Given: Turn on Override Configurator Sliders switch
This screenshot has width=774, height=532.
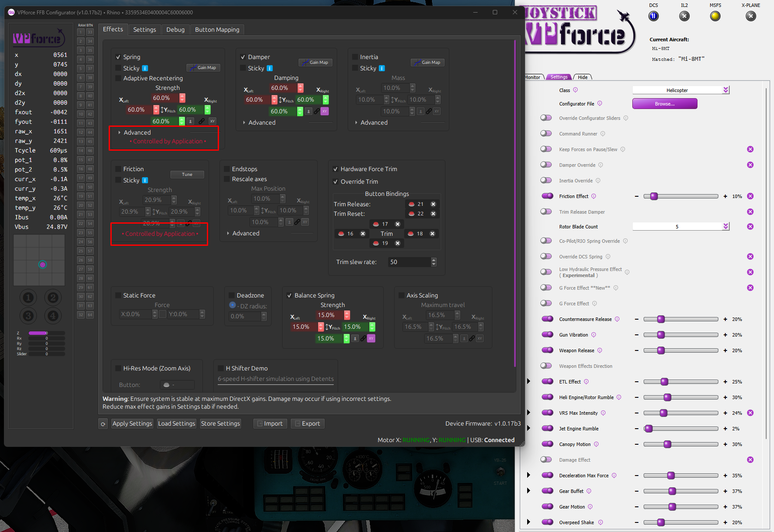Looking at the screenshot, I should pyautogui.click(x=546, y=118).
